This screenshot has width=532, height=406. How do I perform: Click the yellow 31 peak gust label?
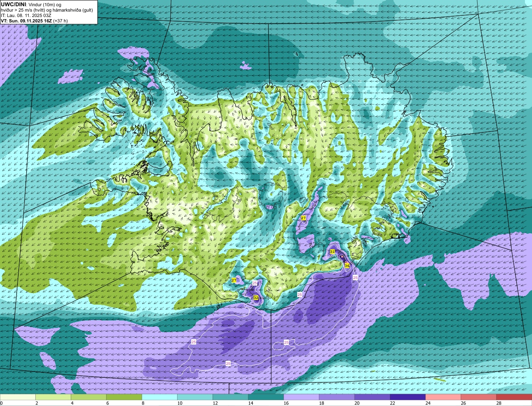pos(332,252)
